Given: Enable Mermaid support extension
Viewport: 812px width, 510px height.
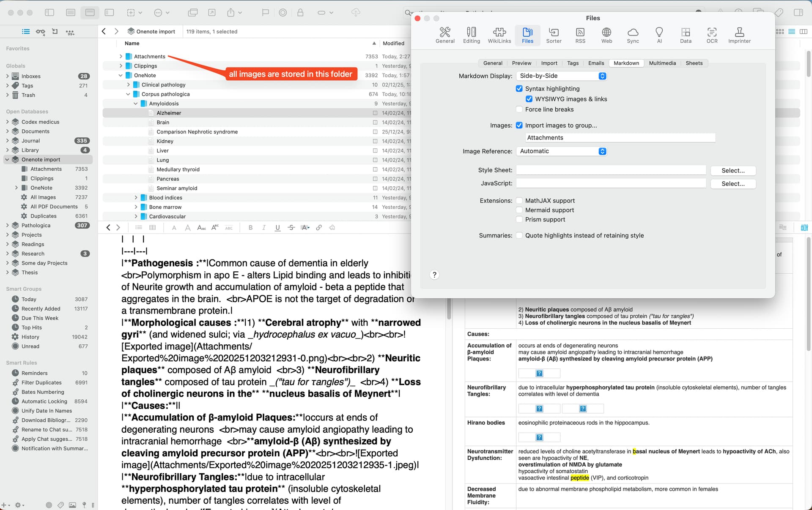Looking at the screenshot, I should [x=519, y=210].
